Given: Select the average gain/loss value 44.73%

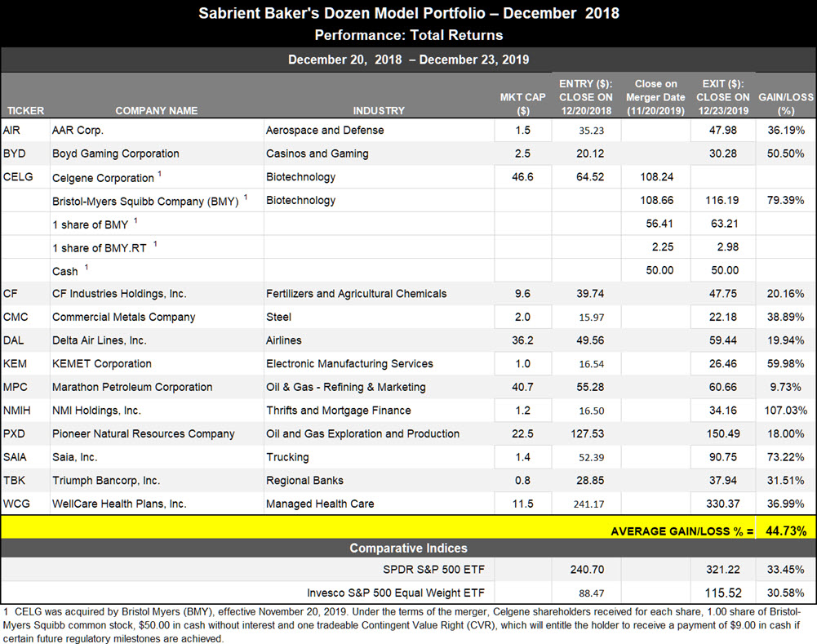Looking at the screenshot, I should [786, 531].
